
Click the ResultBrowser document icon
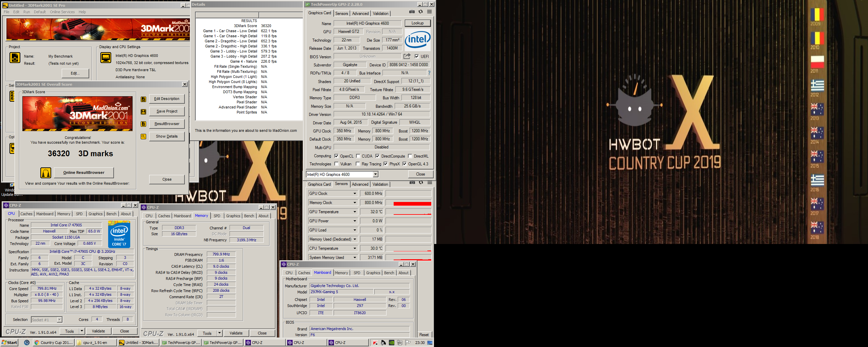point(143,124)
